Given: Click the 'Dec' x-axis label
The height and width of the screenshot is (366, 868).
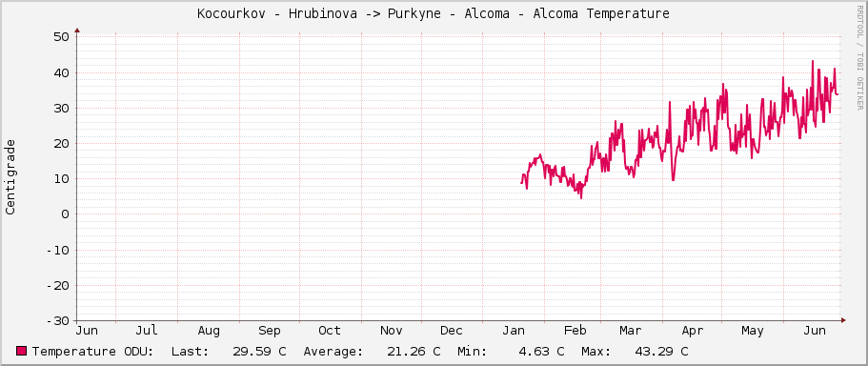Looking at the screenshot, I should [x=452, y=331].
